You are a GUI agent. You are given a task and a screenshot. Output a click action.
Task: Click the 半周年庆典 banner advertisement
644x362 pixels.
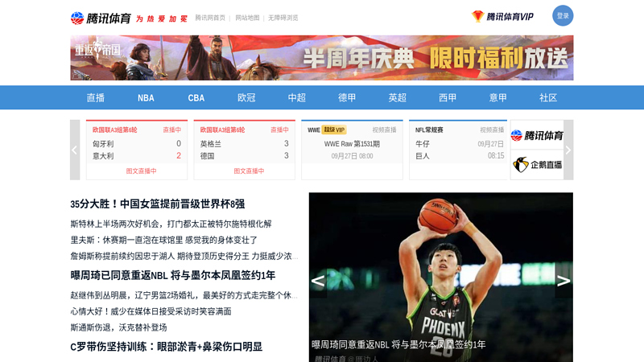321,58
